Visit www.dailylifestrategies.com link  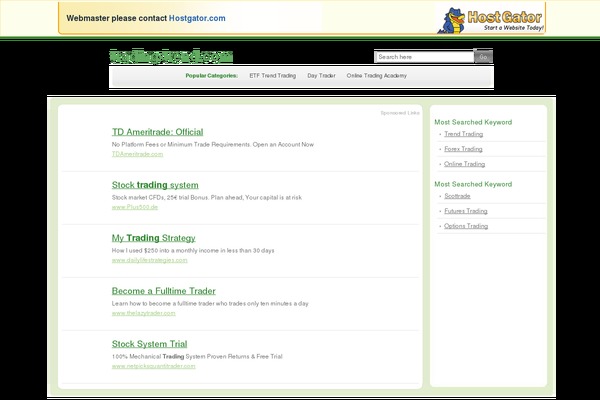pyautogui.click(x=150, y=260)
